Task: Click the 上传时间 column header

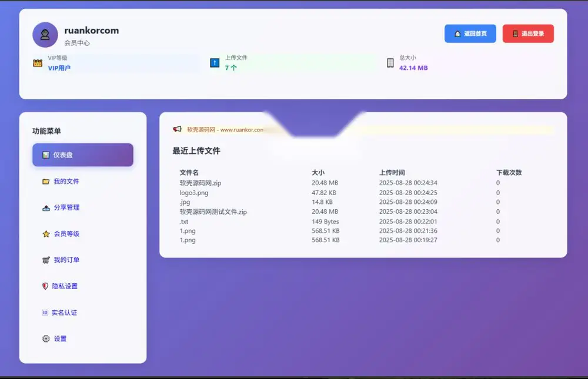Action: (392, 172)
